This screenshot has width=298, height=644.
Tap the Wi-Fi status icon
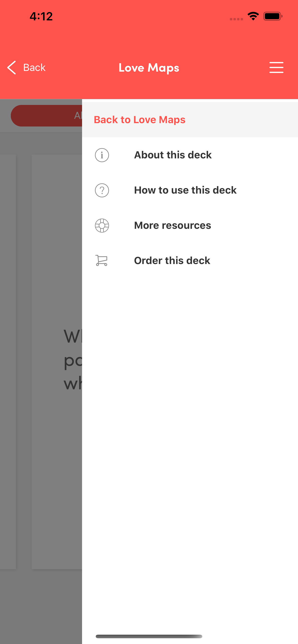[253, 16]
